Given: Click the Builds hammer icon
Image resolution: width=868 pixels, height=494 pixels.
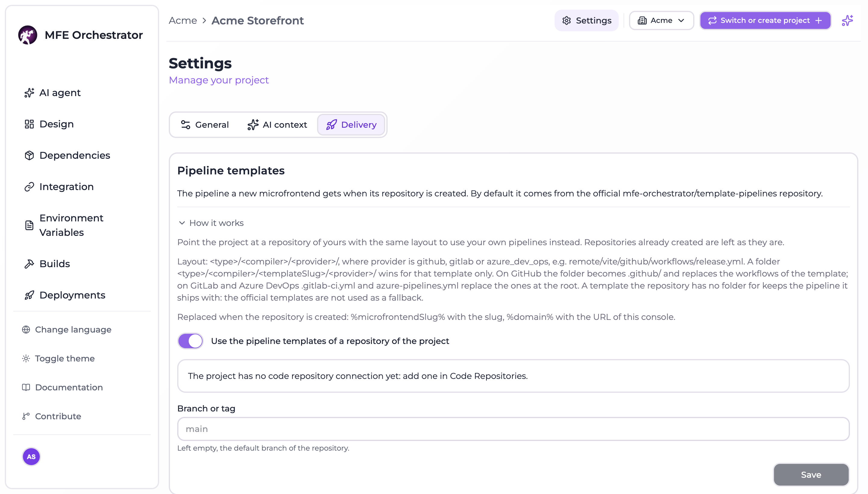Looking at the screenshot, I should click(29, 264).
